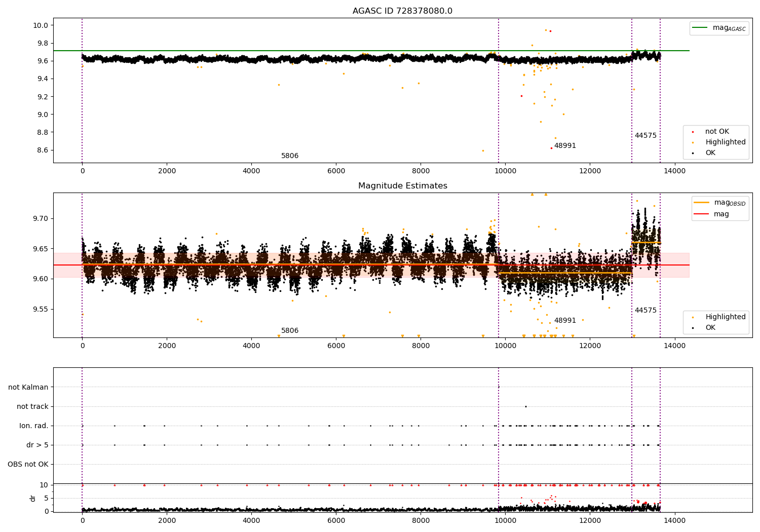Click the 'OBS not OK' row label
The image size is (760, 532).
coord(28,465)
